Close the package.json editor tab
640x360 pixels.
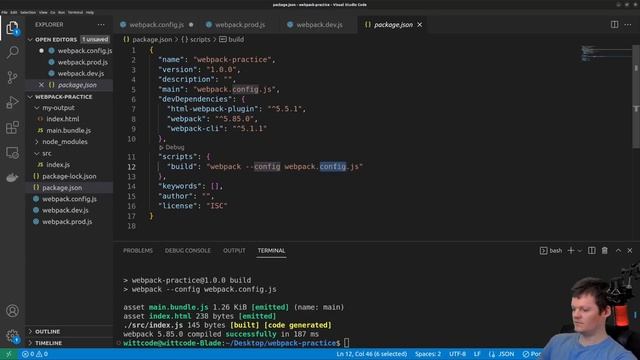(x=420, y=25)
